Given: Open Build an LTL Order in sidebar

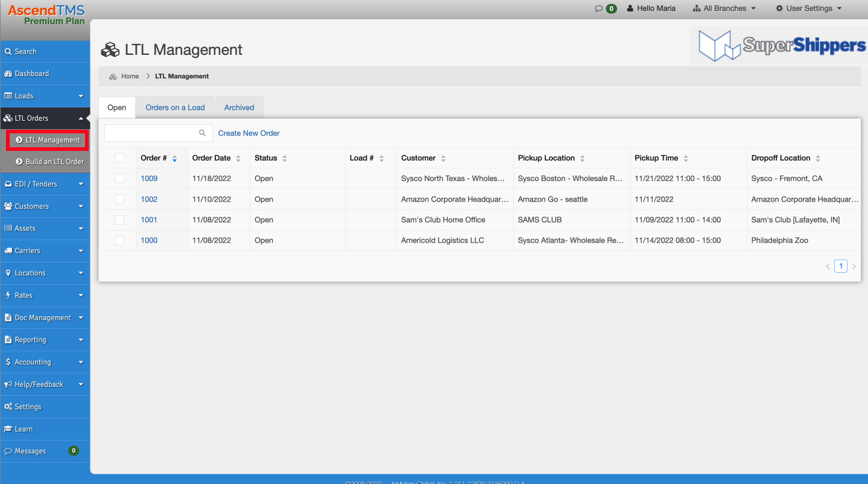Looking at the screenshot, I should [x=49, y=162].
